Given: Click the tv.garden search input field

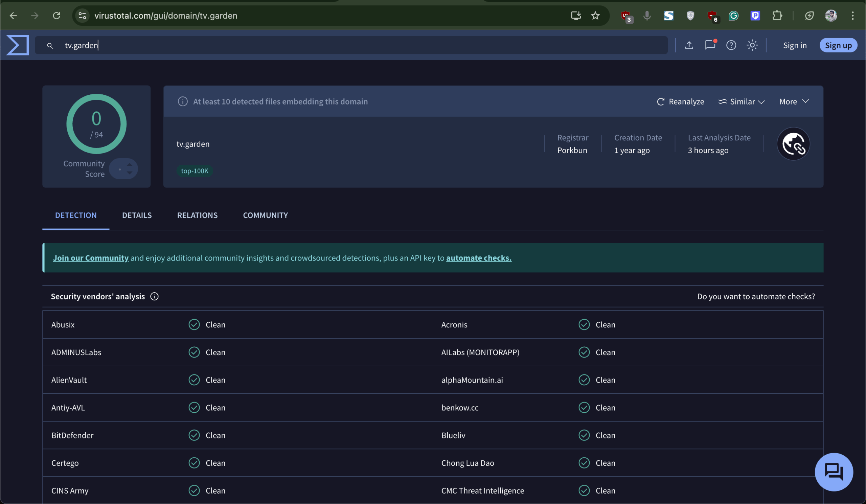Looking at the screenshot, I should (x=351, y=45).
